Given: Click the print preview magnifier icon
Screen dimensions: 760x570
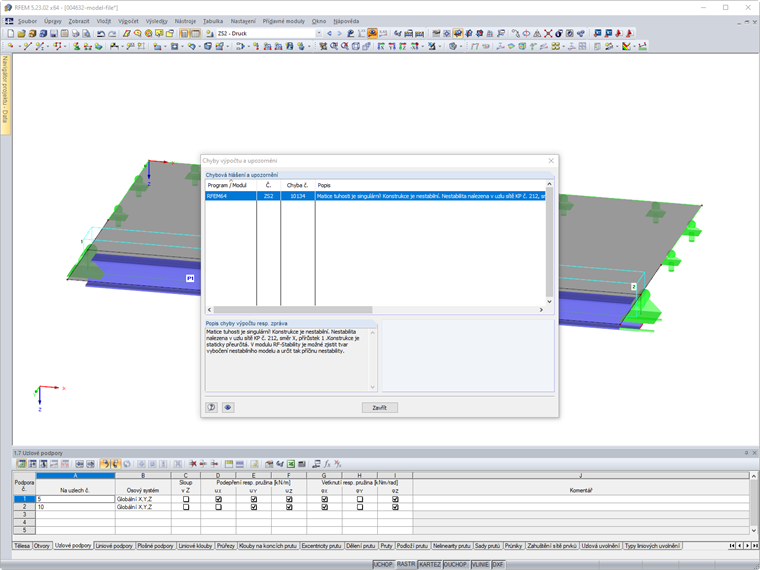Looking at the screenshot, I should pos(86,33).
